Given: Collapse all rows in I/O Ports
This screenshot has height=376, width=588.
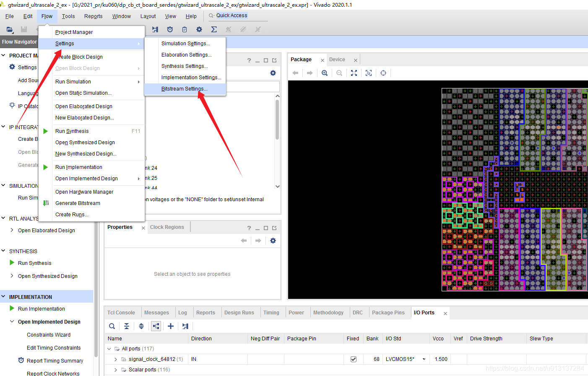Looking at the screenshot, I should (x=127, y=326).
